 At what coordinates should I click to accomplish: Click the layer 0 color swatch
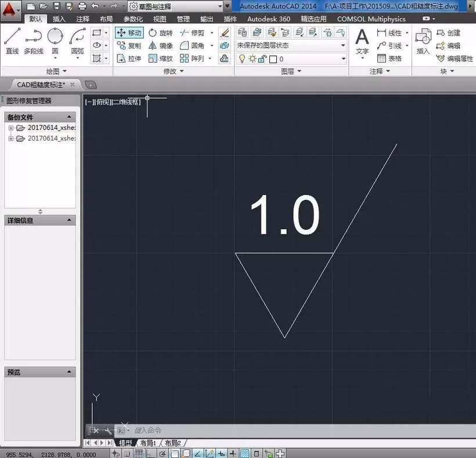click(x=273, y=59)
